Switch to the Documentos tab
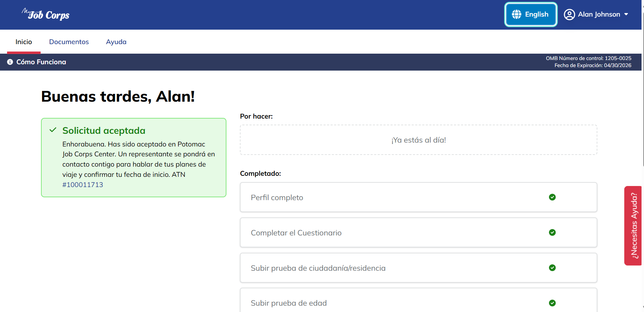The height and width of the screenshot is (312, 644). tap(69, 42)
